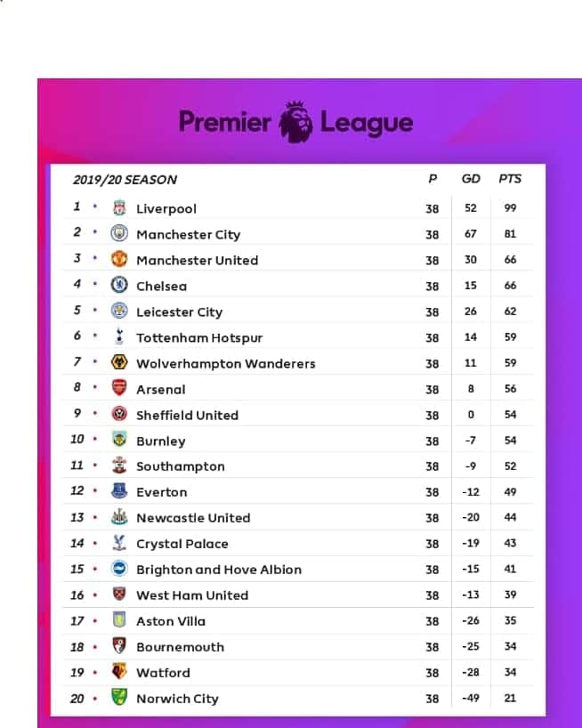Screen dimensions: 582x728
Task: Click Liverpool's 99 points value
Action: click(x=510, y=208)
